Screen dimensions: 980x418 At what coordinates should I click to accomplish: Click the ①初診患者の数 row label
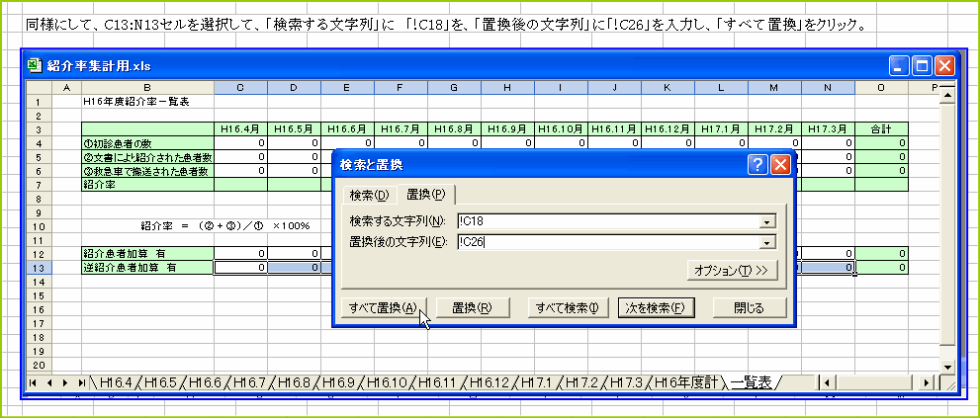147,143
